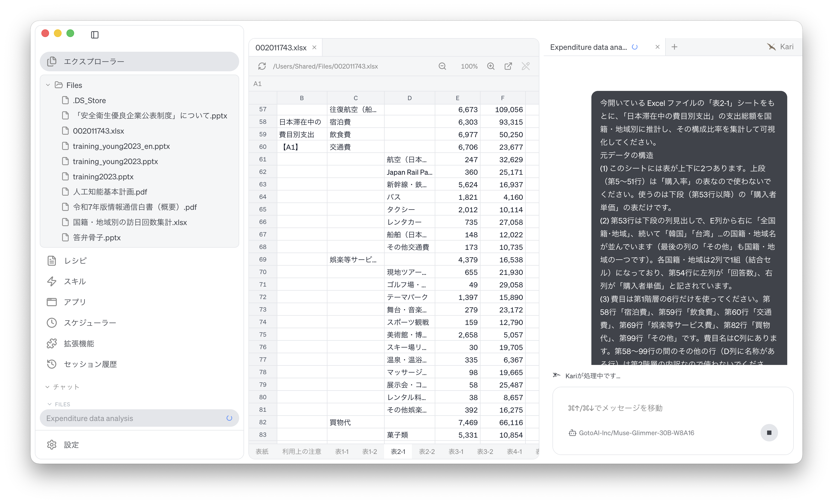Stop the Kari processing button
This screenshot has height=504, width=833.
point(769,433)
